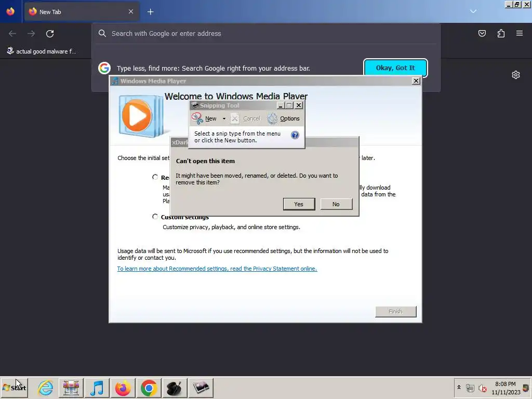Click the Snipping Tool scissors title icon
Viewport: 532px width, 399px height.
(195, 105)
